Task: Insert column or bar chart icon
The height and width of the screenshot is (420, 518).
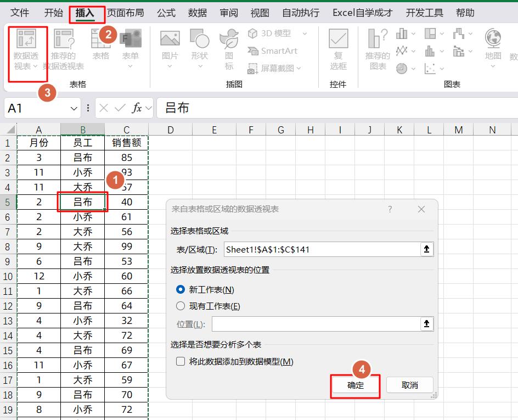Action: tap(402, 33)
